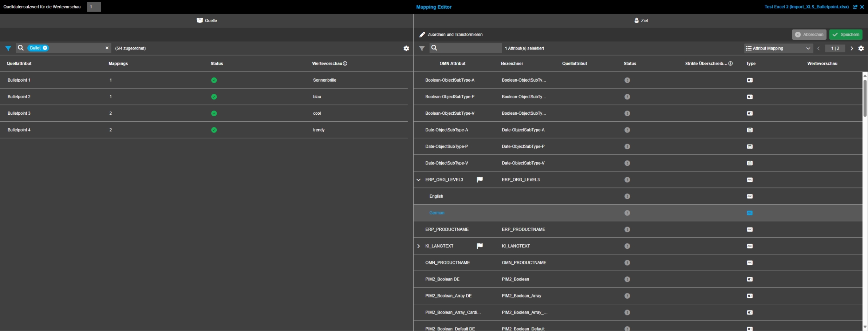Screen dimensions: 868x331
Task: Open target panel settings gear
Action: 861,48
